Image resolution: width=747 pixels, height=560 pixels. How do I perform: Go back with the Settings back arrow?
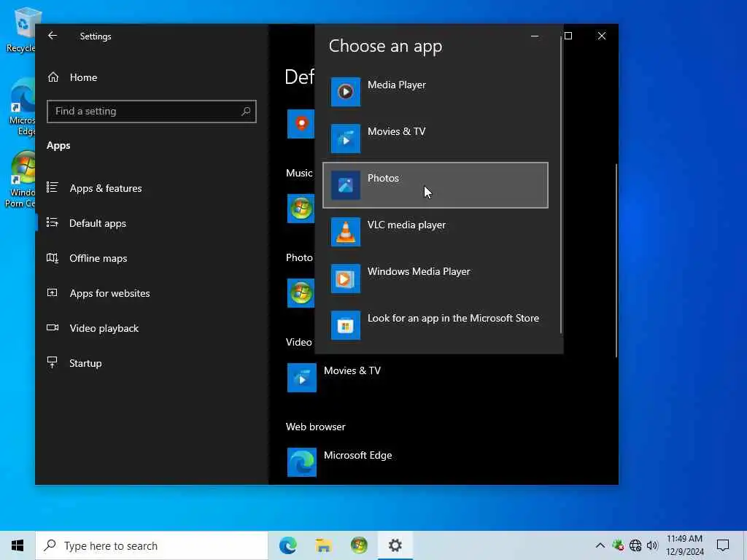click(x=53, y=36)
